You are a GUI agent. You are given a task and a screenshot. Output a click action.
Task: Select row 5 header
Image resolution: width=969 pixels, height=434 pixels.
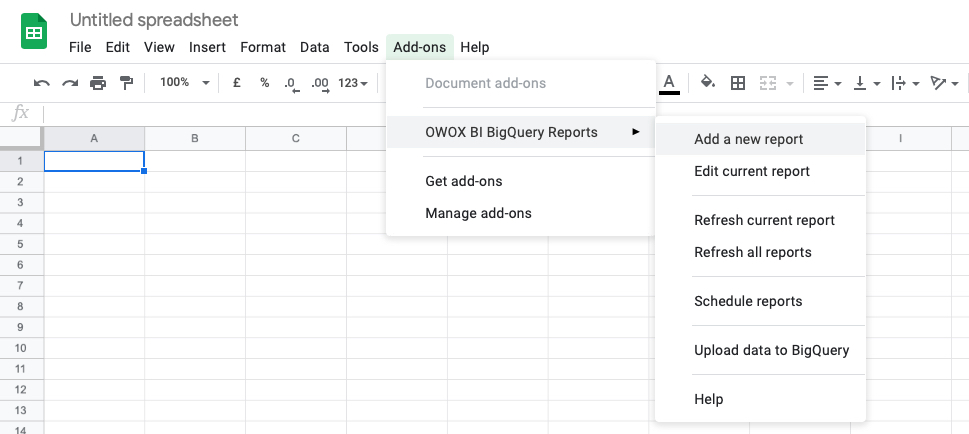[x=21, y=244]
